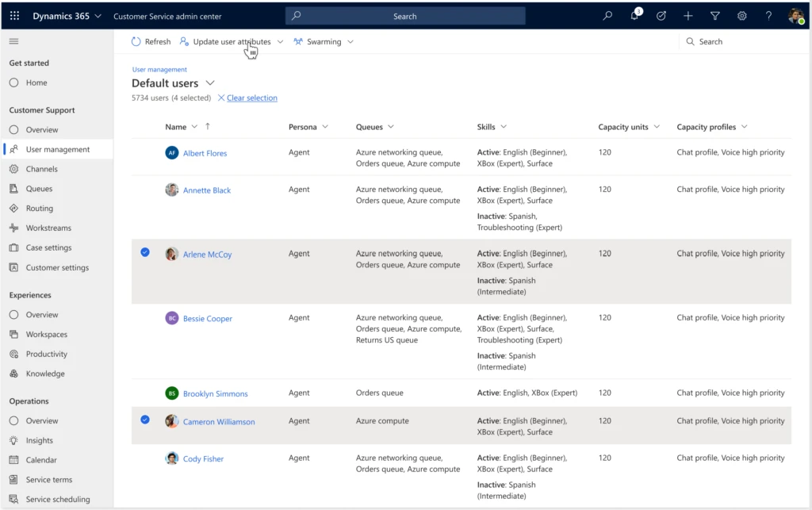This screenshot has width=812, height=510.
Task: Open the Capacity profiles column dropdown
Action: (744, 127)
